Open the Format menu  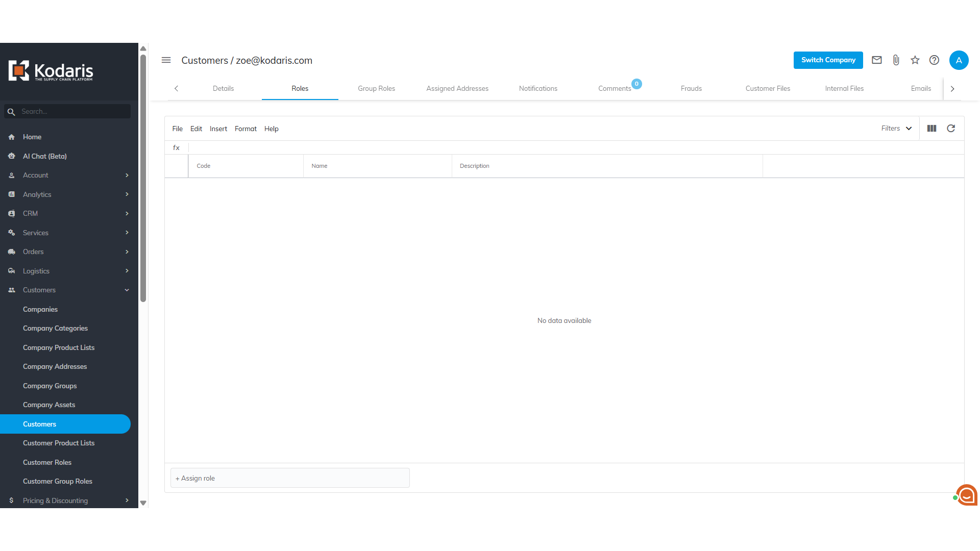pyautogui.click(x=246, y=129)
